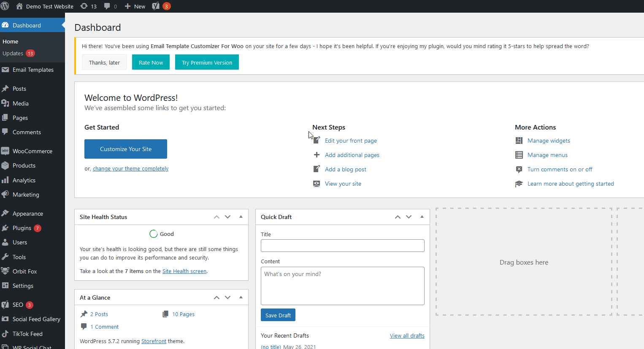This screenshot has height=349, width=644.
Task: Open the Site Health screen link
Action: click(x=184, y=271)
